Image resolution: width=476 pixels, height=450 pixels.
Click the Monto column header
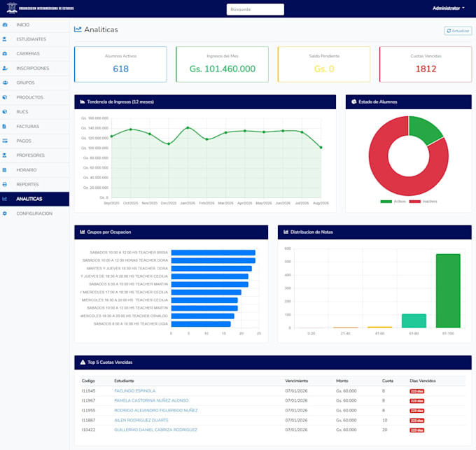[x=342, y=381]
